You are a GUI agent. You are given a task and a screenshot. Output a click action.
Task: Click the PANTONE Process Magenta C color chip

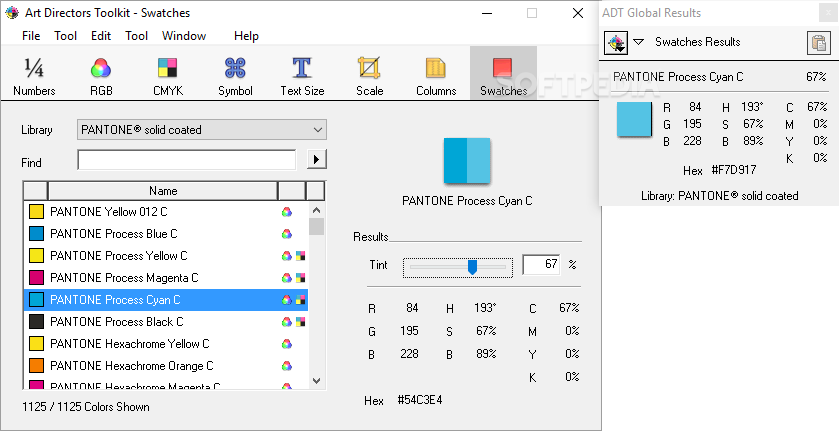click(36, 278)
